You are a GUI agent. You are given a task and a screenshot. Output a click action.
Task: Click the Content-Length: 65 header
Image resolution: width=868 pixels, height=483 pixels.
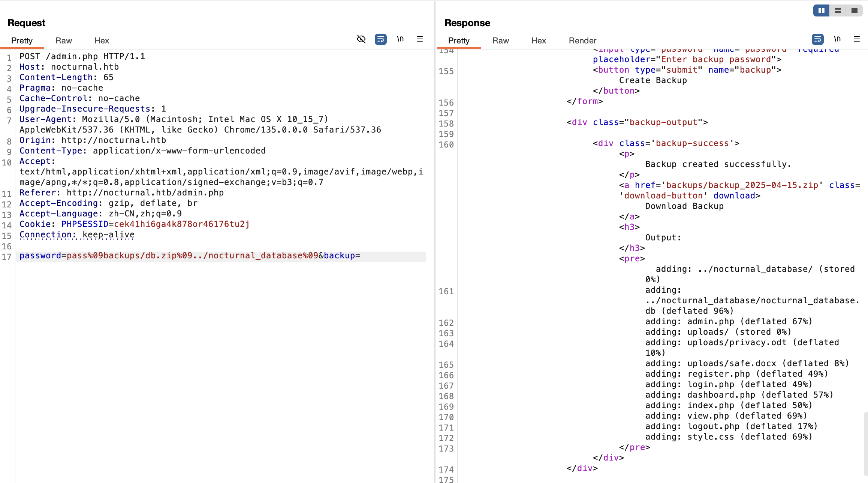coord(66,78)
